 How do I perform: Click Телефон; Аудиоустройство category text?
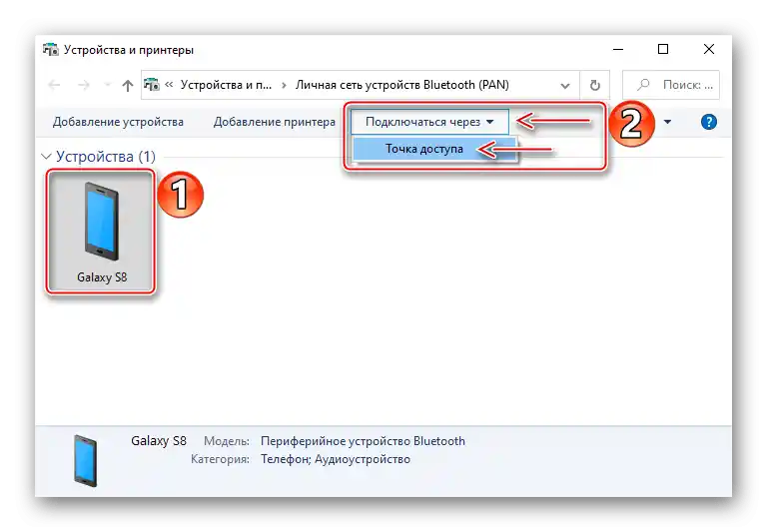[336, 459]
